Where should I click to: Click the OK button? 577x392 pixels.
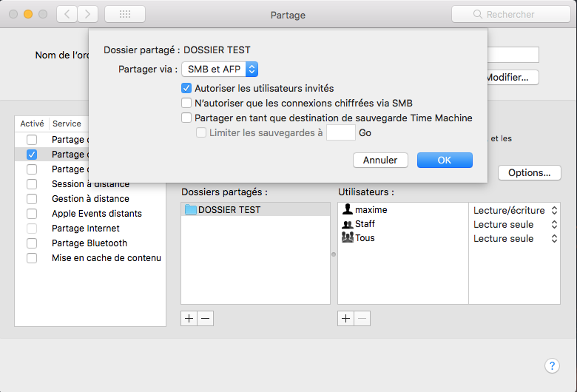pyautogui.click(x=445, y=160)
